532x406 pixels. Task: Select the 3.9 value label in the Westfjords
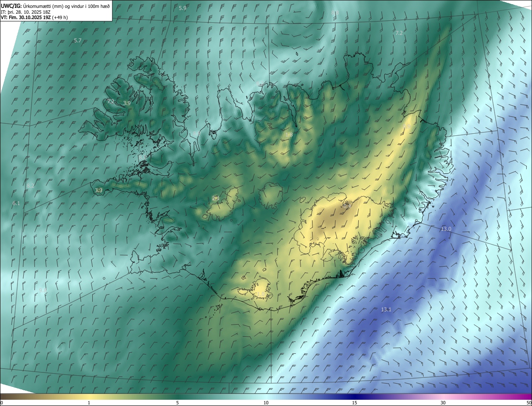click(x=127, y=103)
